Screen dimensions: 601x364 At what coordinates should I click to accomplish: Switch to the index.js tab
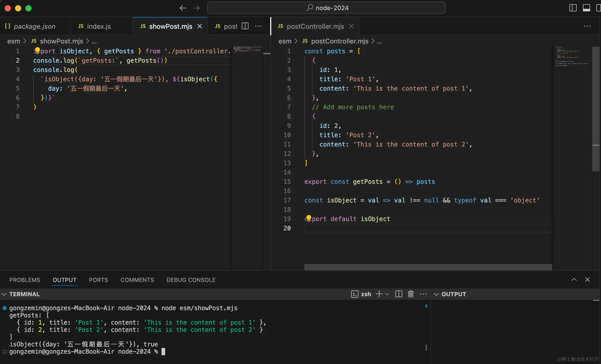(x=99, y=26)
